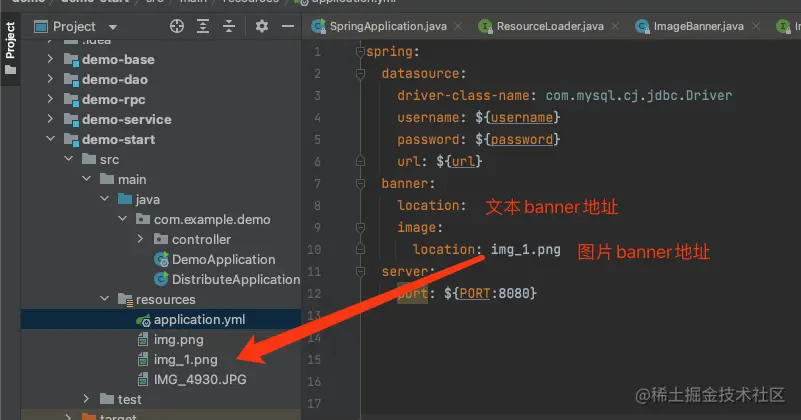This screenshot has width=801, height=420.
Task: Click the Collapse All icon in Project toolbar
Action: [229, 26]
